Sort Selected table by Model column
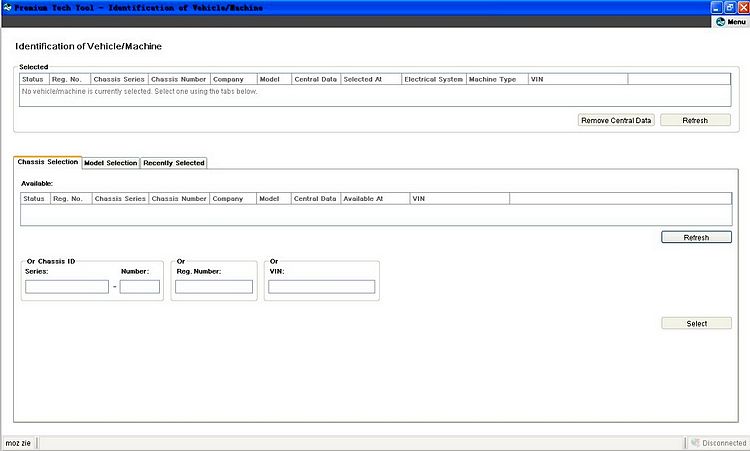 click(274, 79)
